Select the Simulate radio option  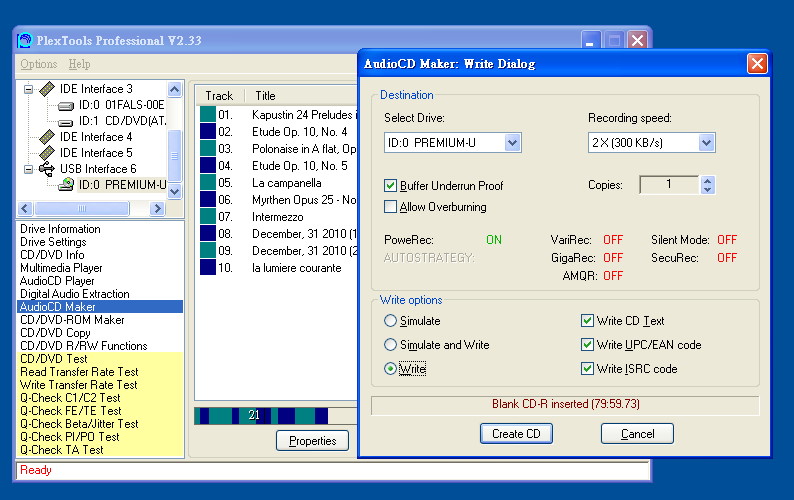pos(390,321)
